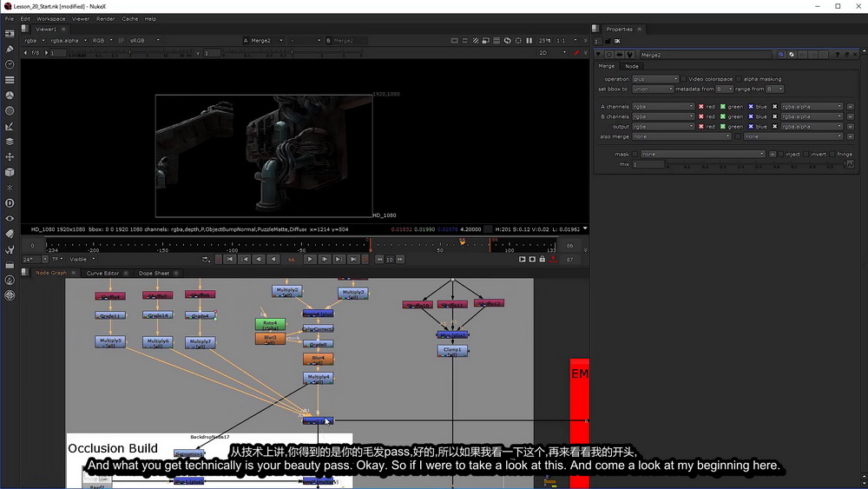Jump to first frame button
This screenshot has height=489, width=868.
pos(230,259)
